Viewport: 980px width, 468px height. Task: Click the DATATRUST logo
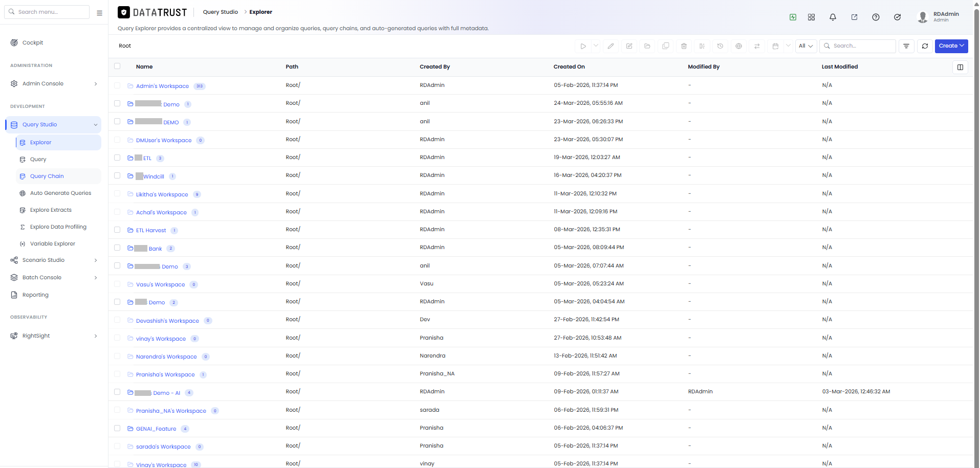pos(153,12)
